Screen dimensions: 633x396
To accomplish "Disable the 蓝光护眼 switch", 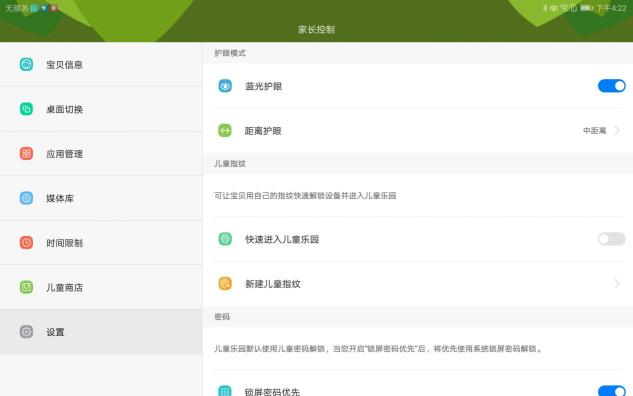I will tap(612, 86).
